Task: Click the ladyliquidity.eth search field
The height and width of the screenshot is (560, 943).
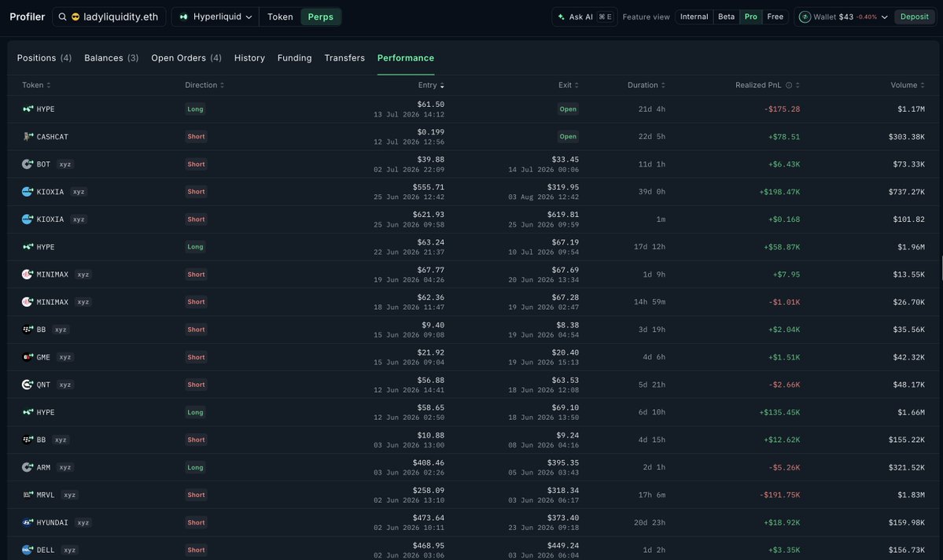Action: (109, 17)
